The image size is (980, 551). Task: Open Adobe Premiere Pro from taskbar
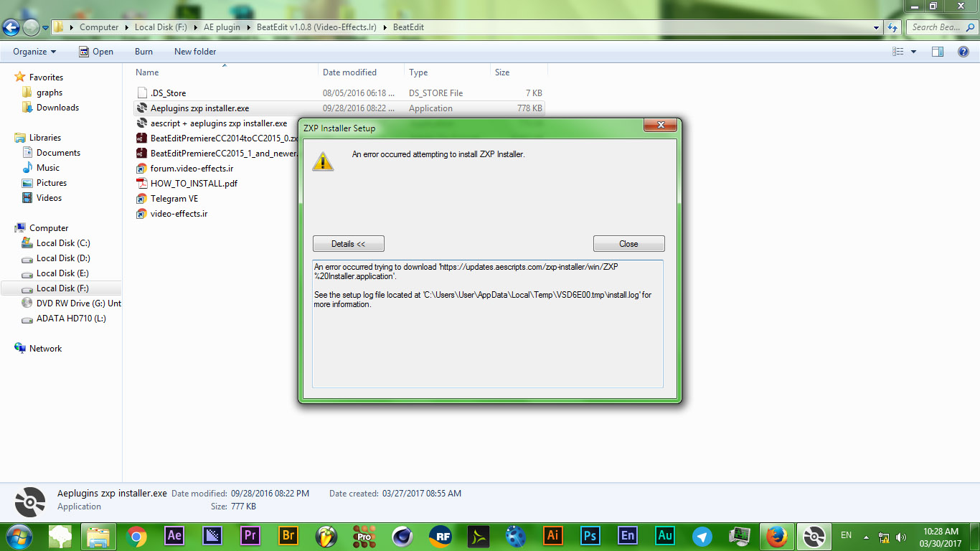tap(250, 535)
